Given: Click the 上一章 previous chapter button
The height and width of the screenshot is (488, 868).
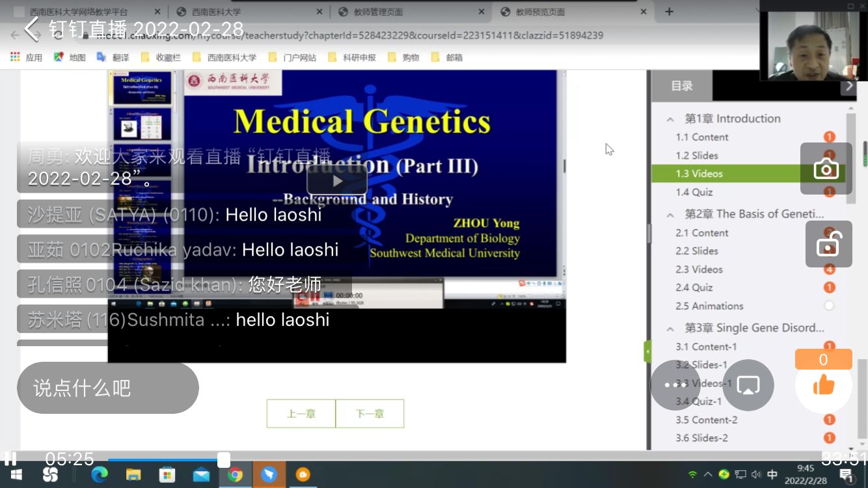Looking at the screenshot, I should 301,414.
